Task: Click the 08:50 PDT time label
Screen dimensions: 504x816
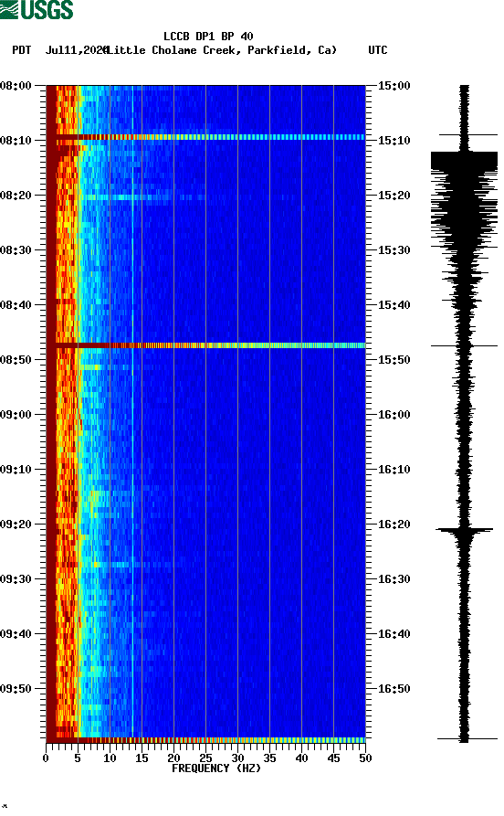Action: pyautogui.click(x=16, y=360)
